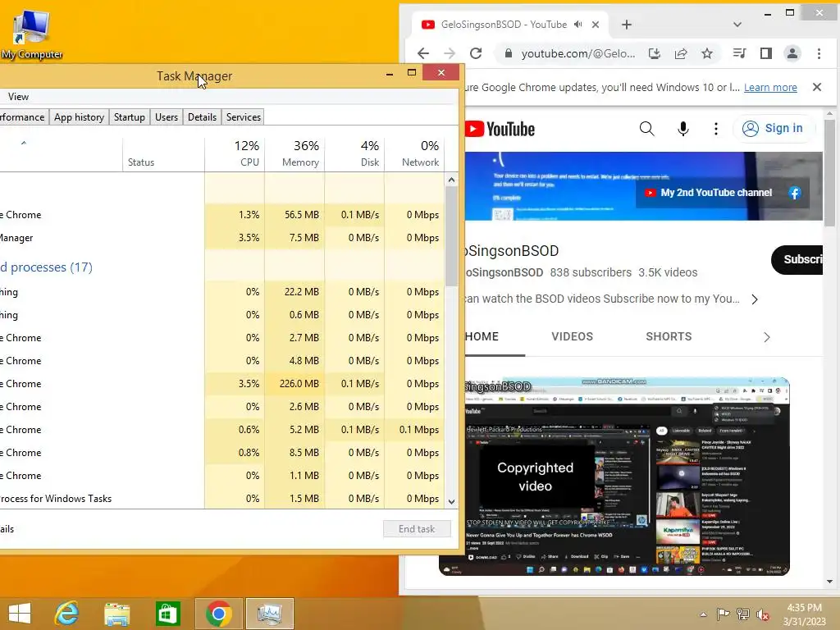The image size is (840, 630).
Task: Click the YouTube voice search microphone
Action: (682, 129)
